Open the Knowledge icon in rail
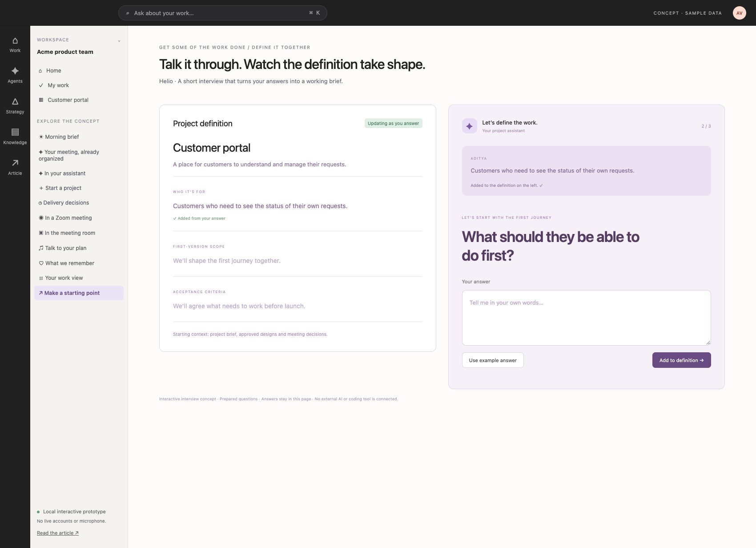The image size is (756, 548). [x=15, y=132]
